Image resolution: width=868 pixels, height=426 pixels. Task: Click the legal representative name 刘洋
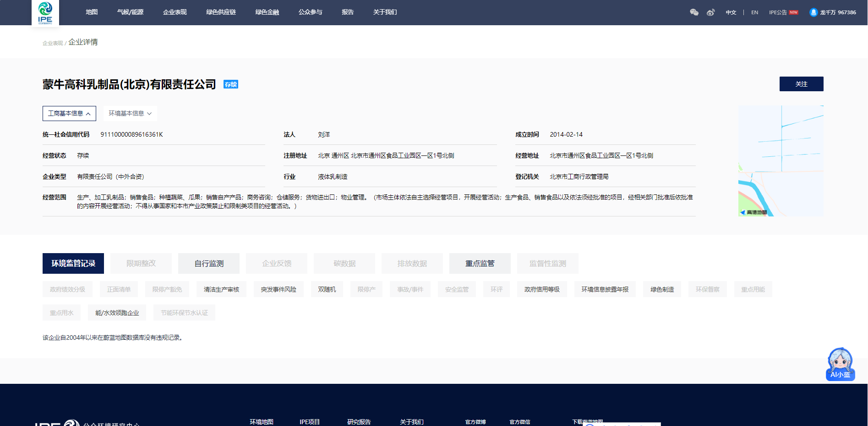[x=324, y=134]
